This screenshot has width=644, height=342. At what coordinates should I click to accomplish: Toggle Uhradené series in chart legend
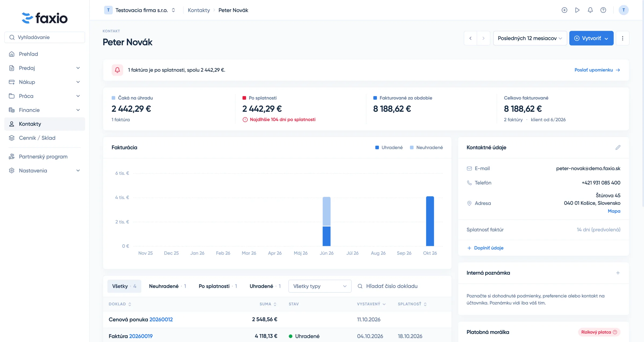[x=389, y=147]
